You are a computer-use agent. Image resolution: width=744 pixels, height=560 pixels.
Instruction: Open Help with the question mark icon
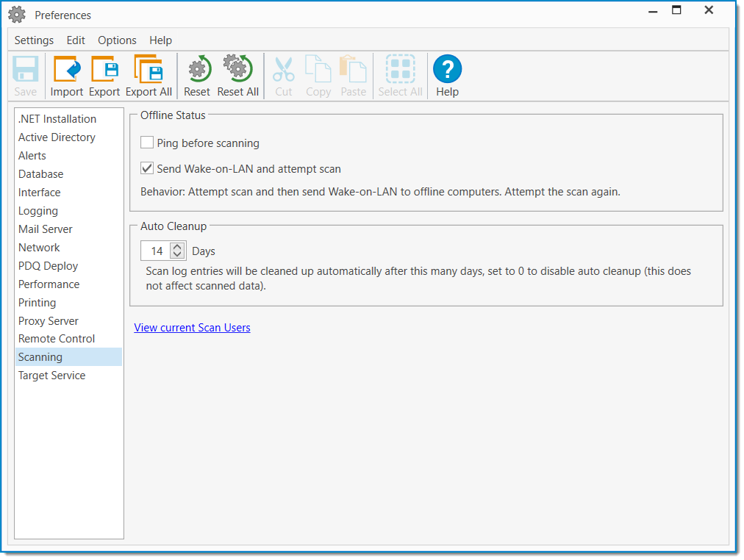coord(448,69)
